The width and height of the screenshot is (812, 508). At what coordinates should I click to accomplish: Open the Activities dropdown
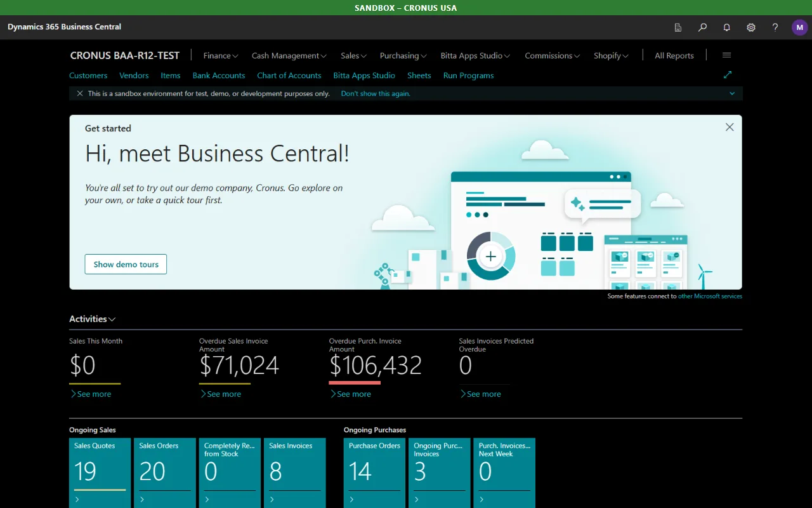click(x=93, y=319)
